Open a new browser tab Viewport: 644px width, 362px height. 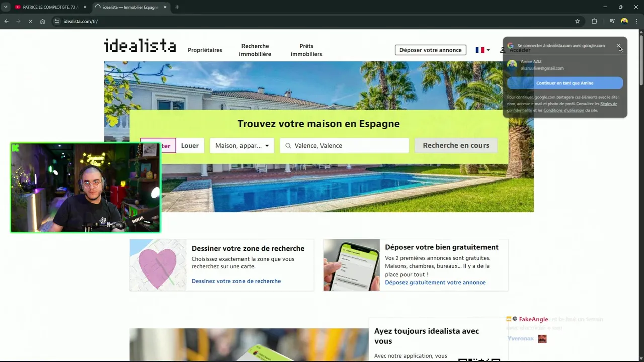[x=177, y=7]
